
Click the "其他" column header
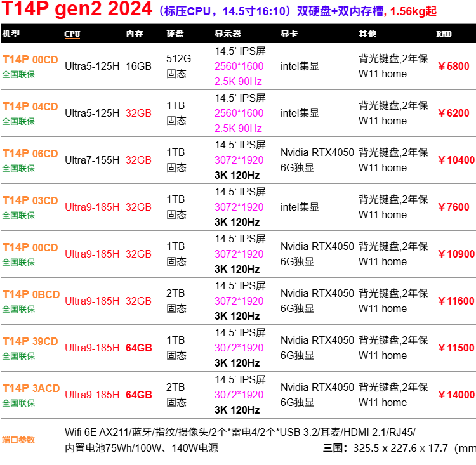pyautogui.click(x=367, y=34)
